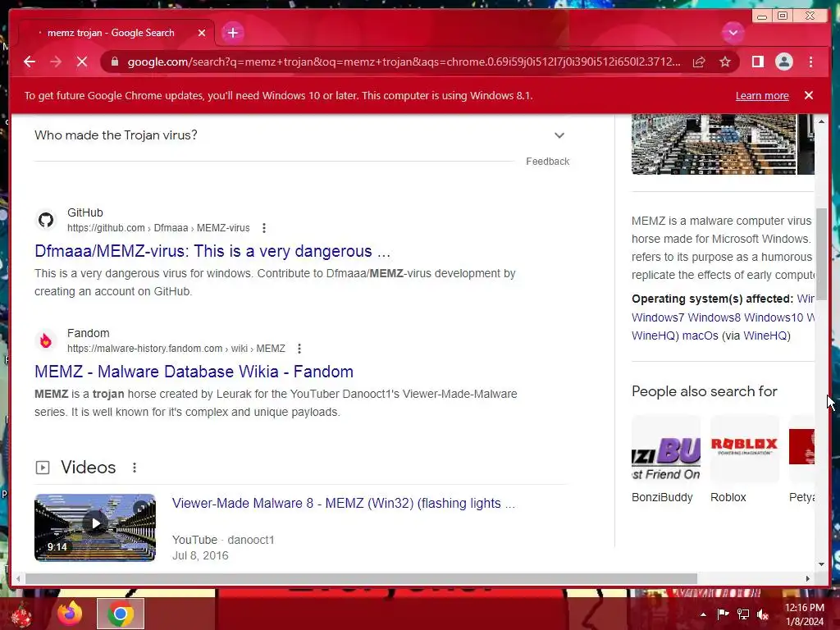Open the Windows7 operating system link
This screenshot has height=630, width=840.
[x=658, y=317]
